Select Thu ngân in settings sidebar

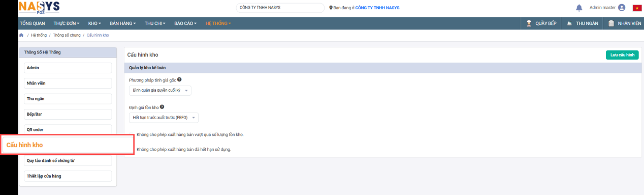tap(68, 99)
